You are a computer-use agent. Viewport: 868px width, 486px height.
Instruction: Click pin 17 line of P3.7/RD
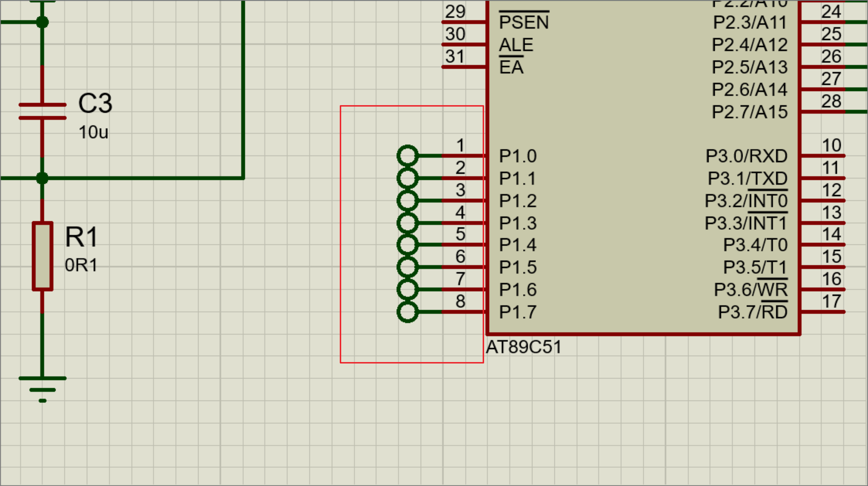coord(822,312)
